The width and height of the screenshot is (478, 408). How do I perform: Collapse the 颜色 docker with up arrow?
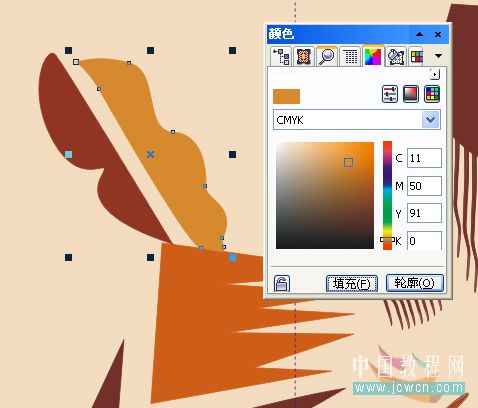[x=420, y=34]
